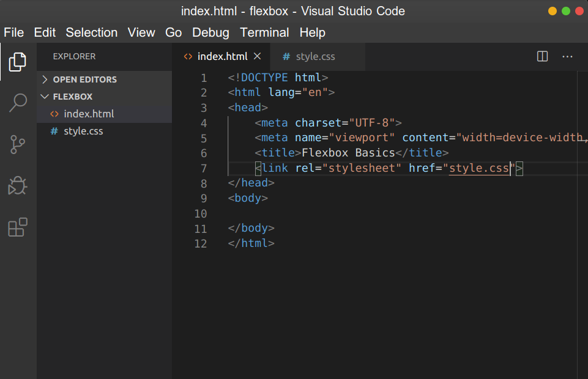Click line number 7 in the gutter

pos(203,168)
